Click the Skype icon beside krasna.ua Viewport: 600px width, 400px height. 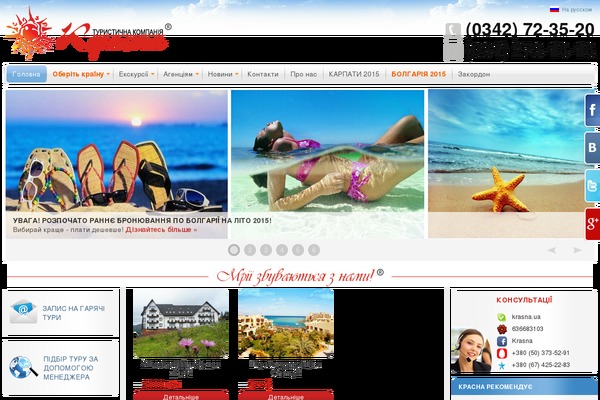coord(501,317)
